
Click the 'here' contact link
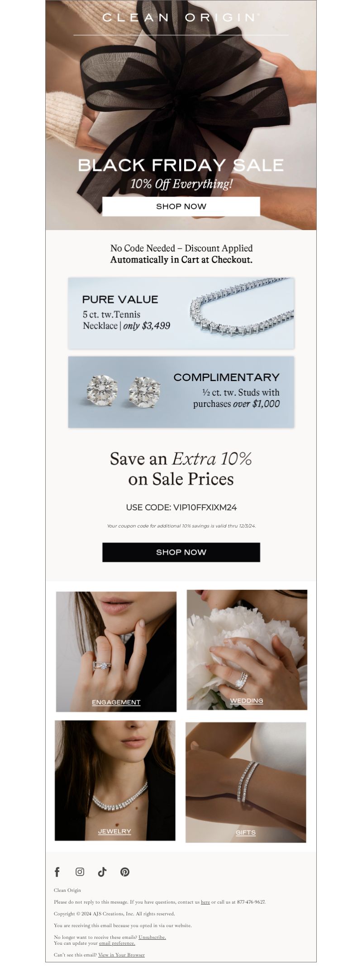point(205,902)
